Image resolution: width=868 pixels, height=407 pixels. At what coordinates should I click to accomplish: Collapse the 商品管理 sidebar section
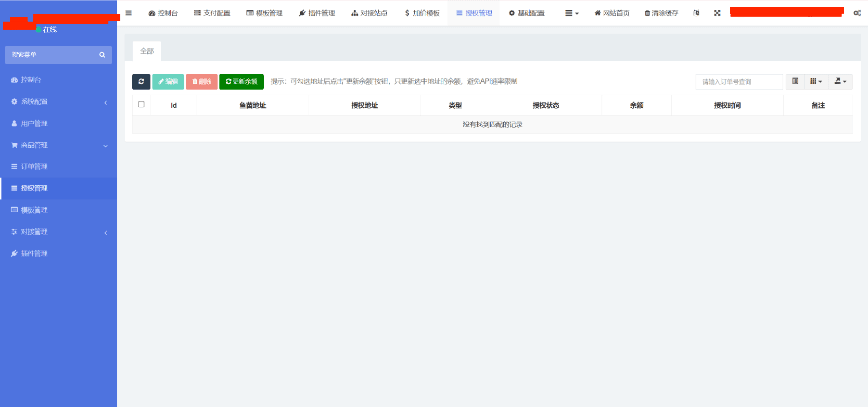[58, 145]
